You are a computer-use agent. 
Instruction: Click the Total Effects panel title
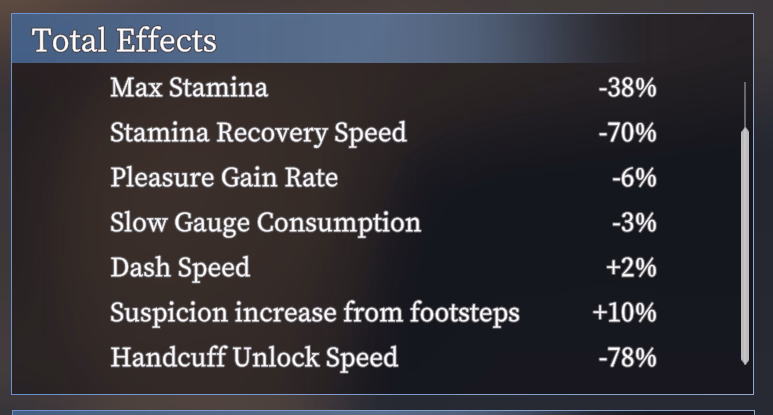(124, 40)
